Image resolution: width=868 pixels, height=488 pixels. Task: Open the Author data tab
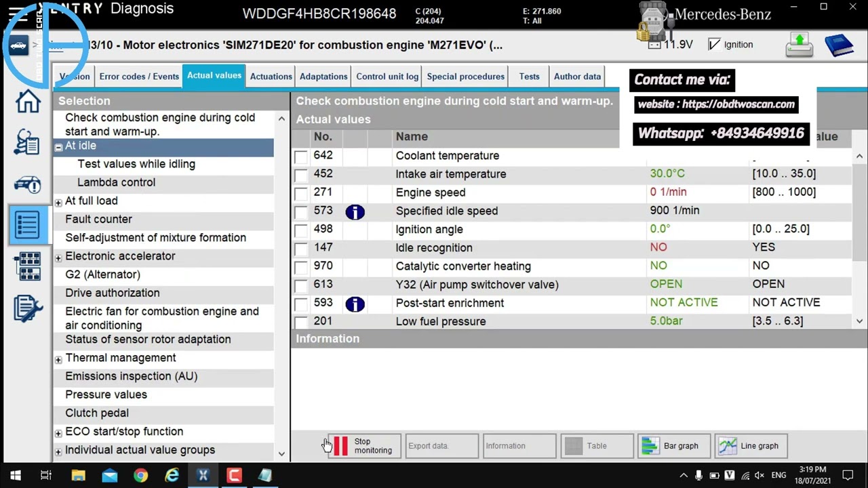pos(577,77)
